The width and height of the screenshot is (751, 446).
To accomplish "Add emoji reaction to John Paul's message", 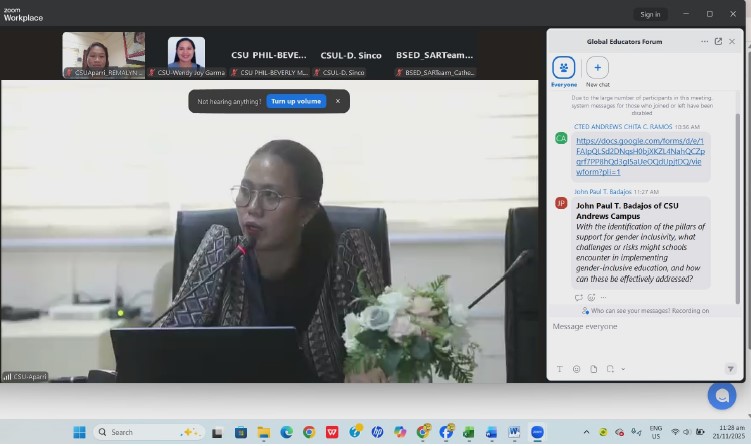I will pos(591,297).
